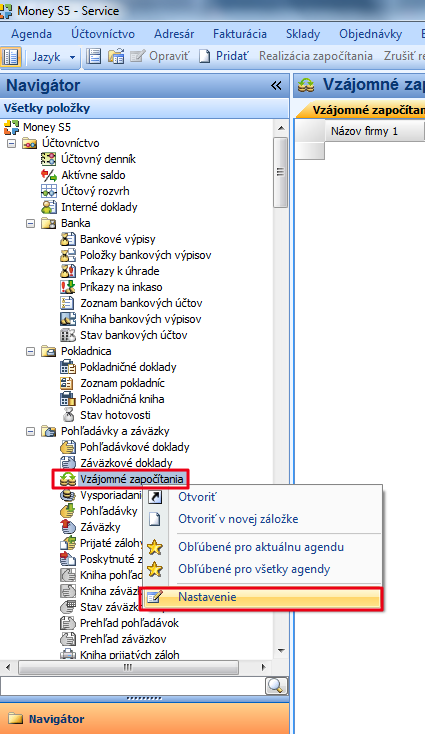The width and height of the screenshot is (425, 734).
Task: Click the Položky bankových výpisov icon
Action: (68, 255)
